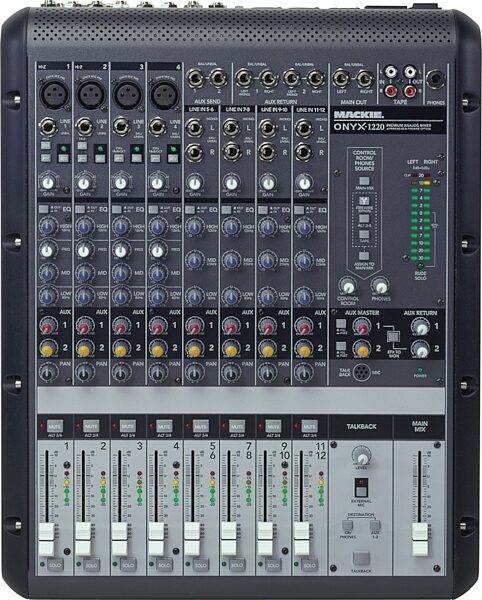
Task: Turn channel 9-10 PAN knob
Action: (267, 372)
